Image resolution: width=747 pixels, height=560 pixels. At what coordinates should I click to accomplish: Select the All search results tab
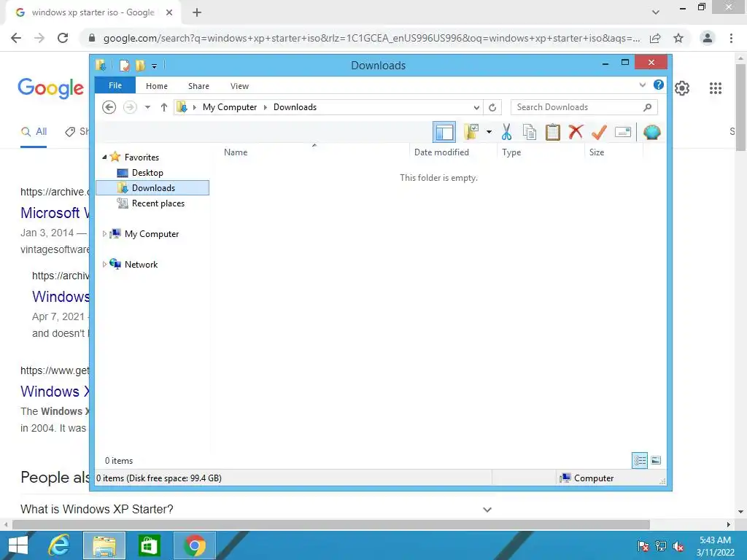pyautogui.click(x=34, y=132)
